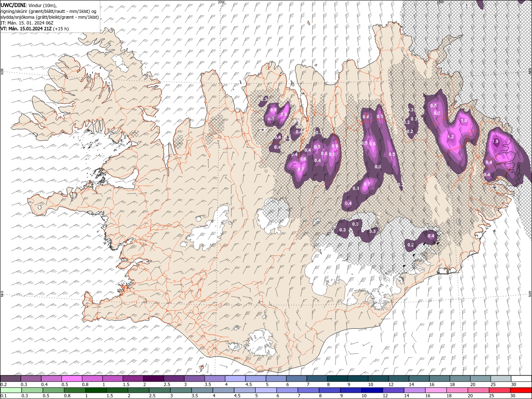Select the 12 swatch in the upper legend row
This screenshot has width=532, height=399.
tap(399, 379)
